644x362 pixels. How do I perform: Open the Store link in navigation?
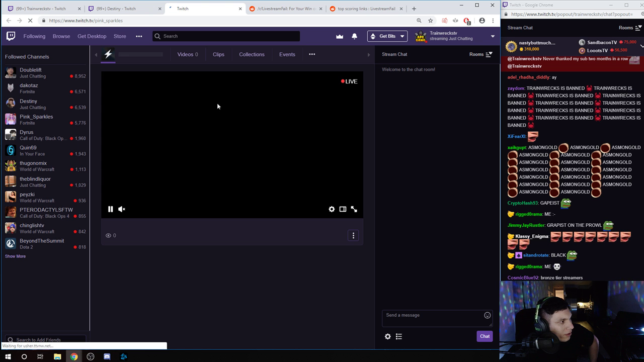(120, 36)
